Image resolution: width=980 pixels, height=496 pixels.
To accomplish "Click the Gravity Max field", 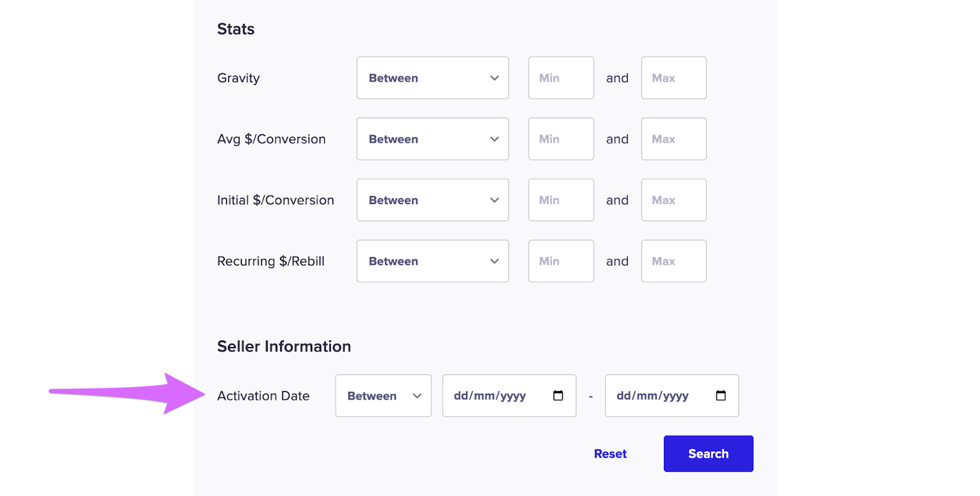I will [x=674, y=78].
